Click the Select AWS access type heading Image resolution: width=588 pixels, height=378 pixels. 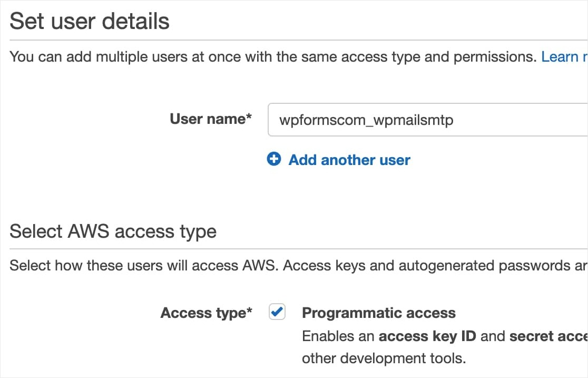pyautogui.click(x=113, y=231)
